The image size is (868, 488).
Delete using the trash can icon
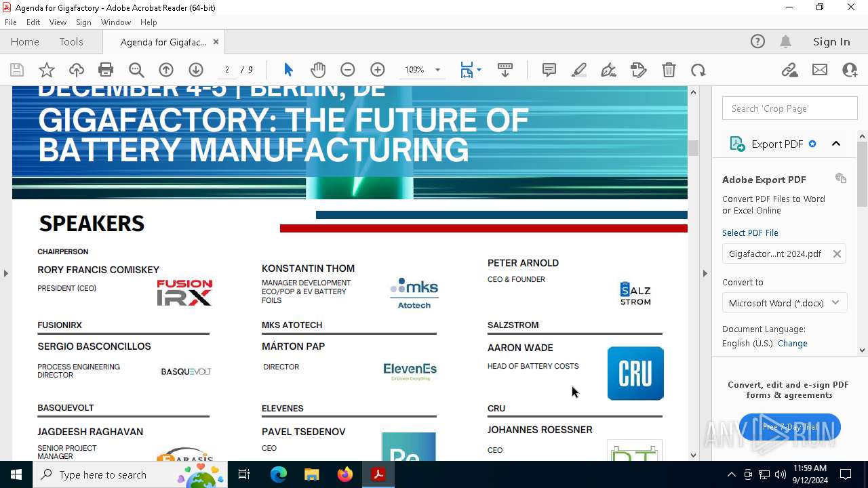point(669,70)
